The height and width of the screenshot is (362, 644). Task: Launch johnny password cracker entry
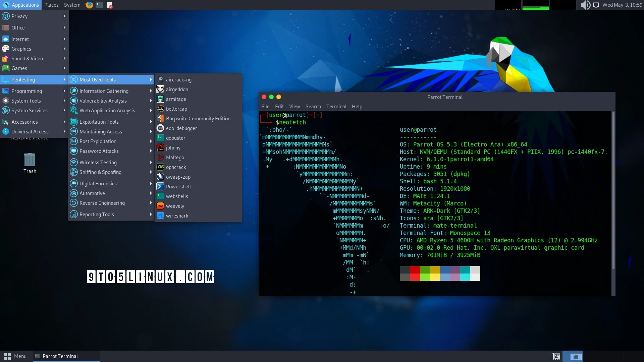click(x=173, y=148)
